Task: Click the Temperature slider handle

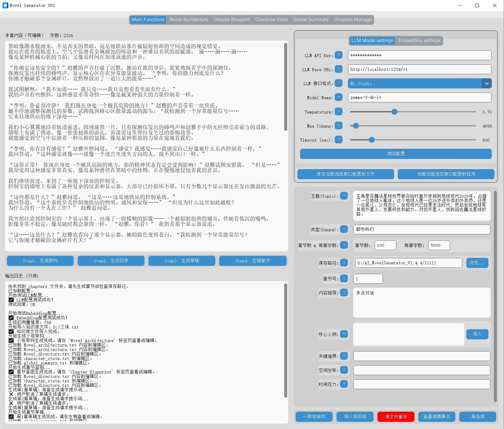Action: (394, 112)
